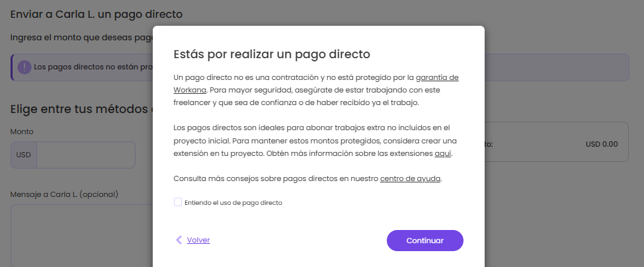Click the 'Monto' field label
Screen dimensions: 644x267
(x=22, y=132)
